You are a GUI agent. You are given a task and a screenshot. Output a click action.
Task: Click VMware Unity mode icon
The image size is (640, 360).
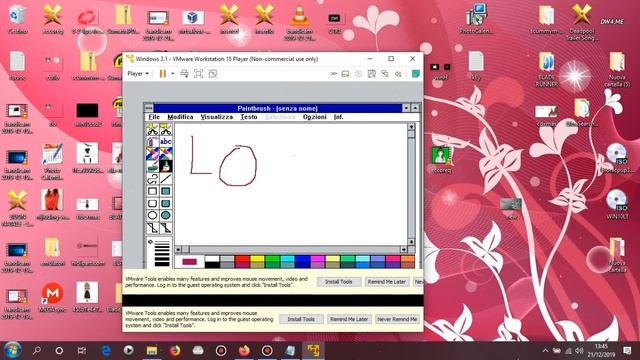click(213, 73)
